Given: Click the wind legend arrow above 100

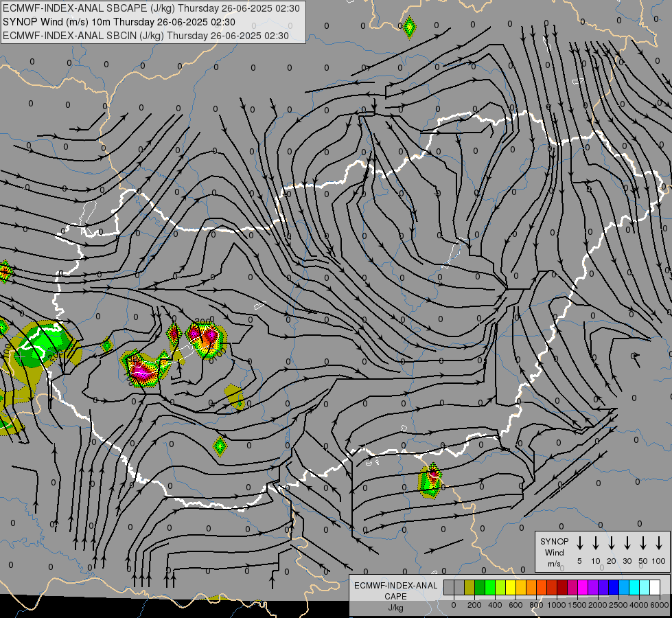Looking at the screenshot, I should click(x=659, y=543).
